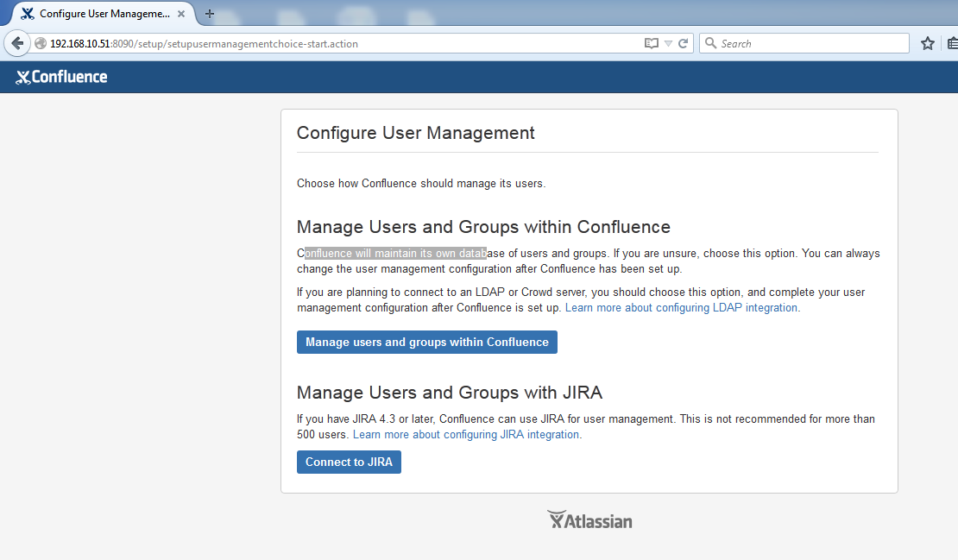Close the Configure User Management tab

181,14
